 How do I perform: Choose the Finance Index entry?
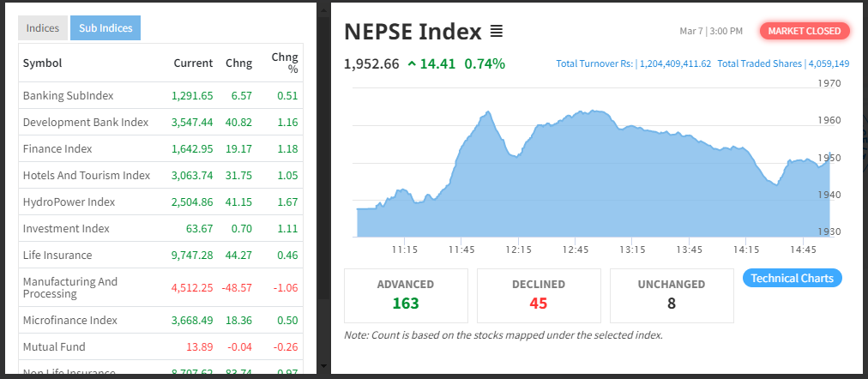57,148
